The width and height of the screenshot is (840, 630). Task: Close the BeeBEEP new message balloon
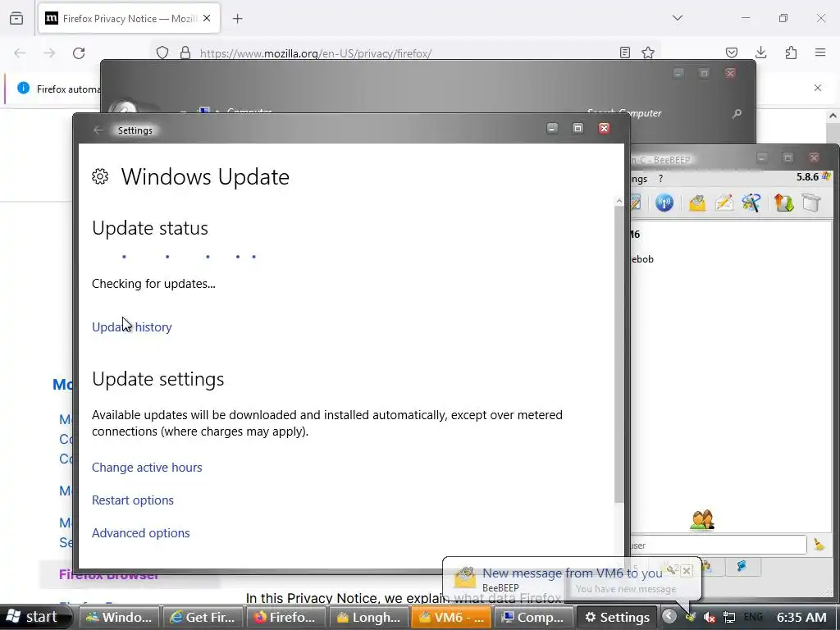[x=687, y=571]
